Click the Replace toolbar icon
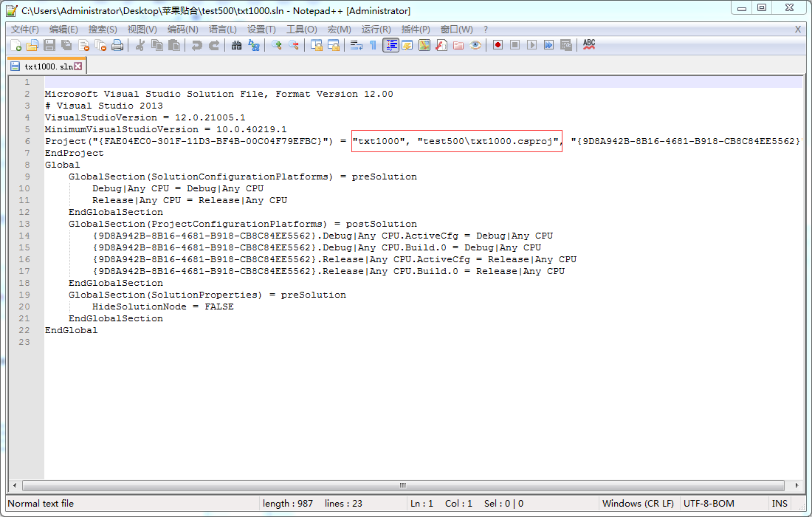Viewport: 812px width, 517px height. click(253, 45)
